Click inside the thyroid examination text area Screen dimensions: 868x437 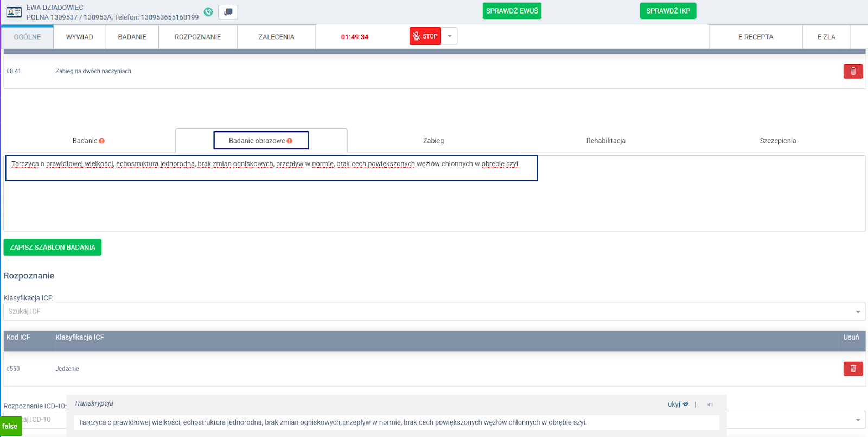[434, 201]
